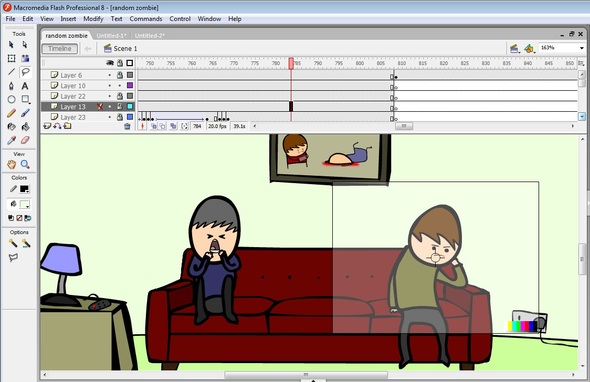Screen dimensions: 590x382
Task: Lock Layer 10 via its lock dot
Action: click(x=120, y=86)
